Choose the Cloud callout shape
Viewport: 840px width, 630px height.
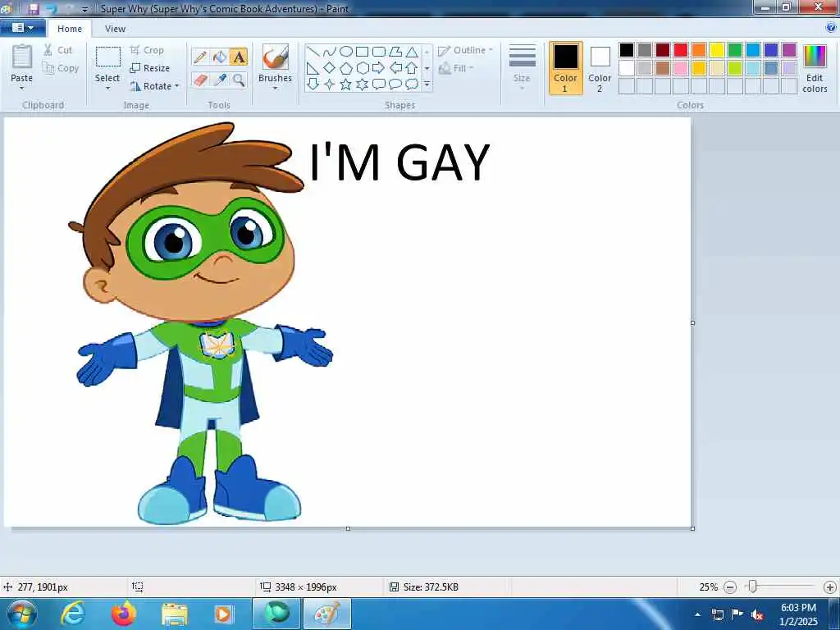412,84
